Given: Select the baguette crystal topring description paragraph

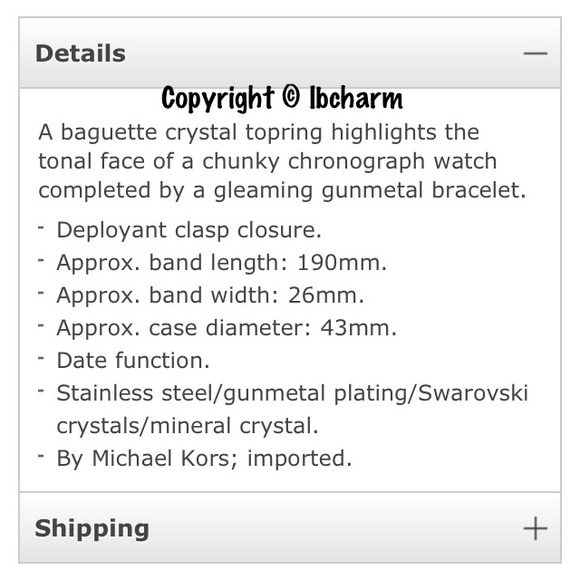Looking at the screenshot, I should coord(282,161).
